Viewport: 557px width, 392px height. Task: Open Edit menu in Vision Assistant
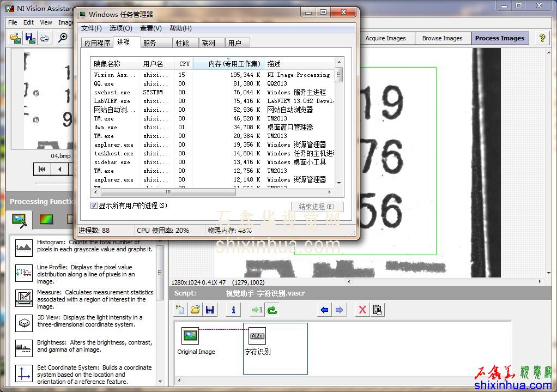point(28,22)
